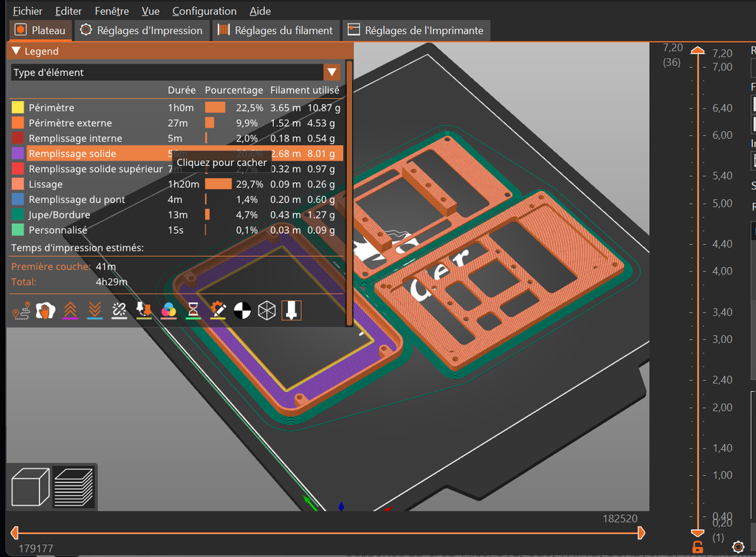Open the Fenêtre menu
The image size is (756, 557).
pos(111,11)
